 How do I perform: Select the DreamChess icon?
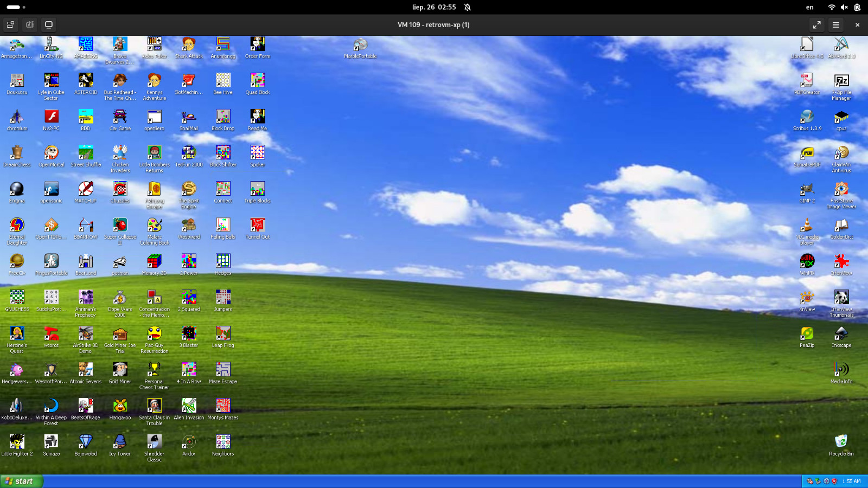click(17, 153)
